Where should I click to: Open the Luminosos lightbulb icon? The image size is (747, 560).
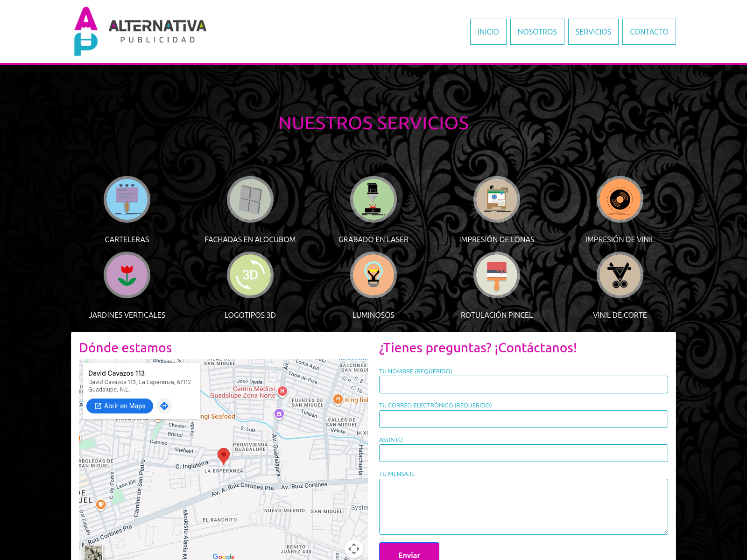[373, 275]
